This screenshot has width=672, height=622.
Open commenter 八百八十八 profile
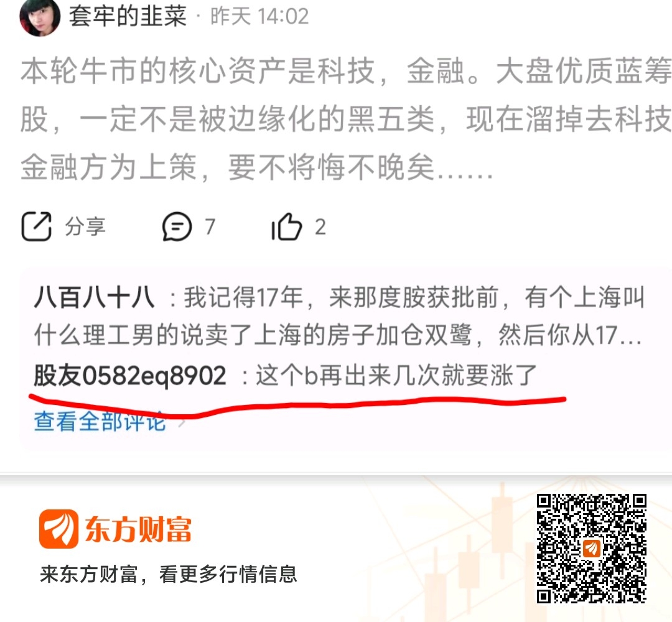[95, 297]
